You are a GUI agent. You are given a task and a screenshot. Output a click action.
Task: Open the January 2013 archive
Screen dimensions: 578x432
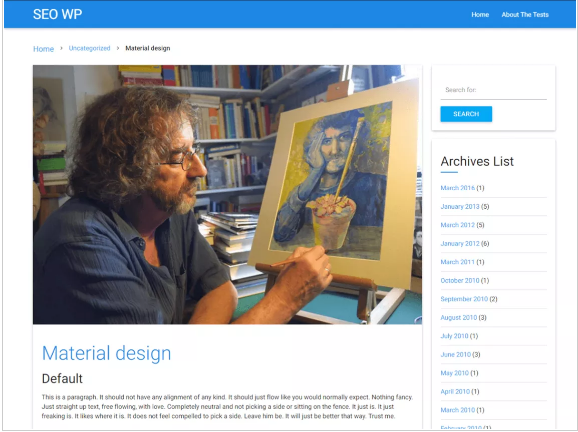460,206
